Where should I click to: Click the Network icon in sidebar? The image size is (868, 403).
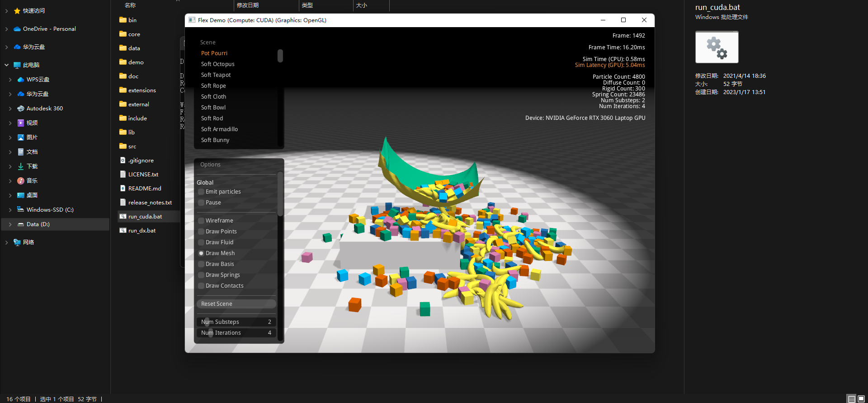17,242
